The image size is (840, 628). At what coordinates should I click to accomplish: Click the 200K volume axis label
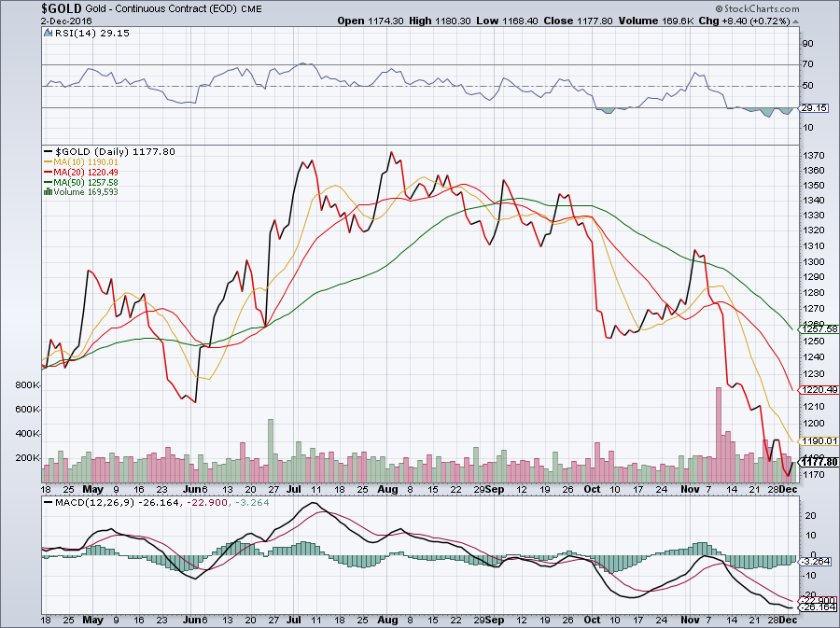point(28,458)
